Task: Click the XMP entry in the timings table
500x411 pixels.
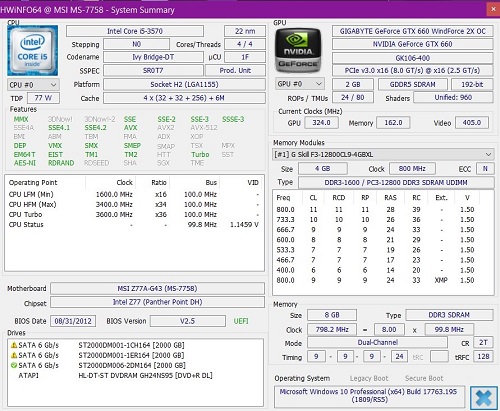Action: coord(441,280)
